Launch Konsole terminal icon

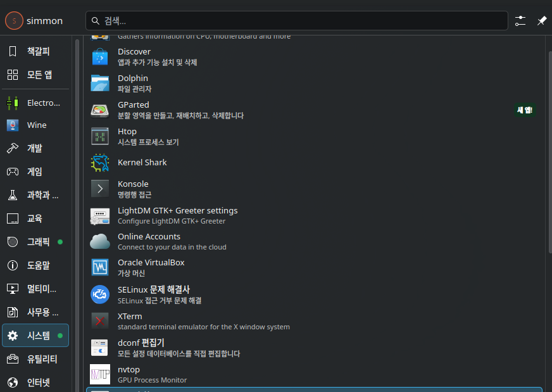pos(100,189)
